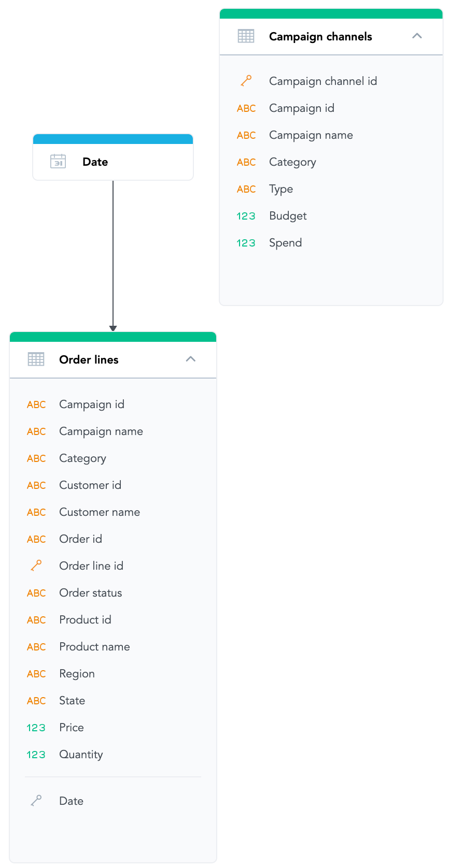Viewport: 449px width, 868px height.
Task: Click the green header bar of Order lines
Action: click(113, 337)
